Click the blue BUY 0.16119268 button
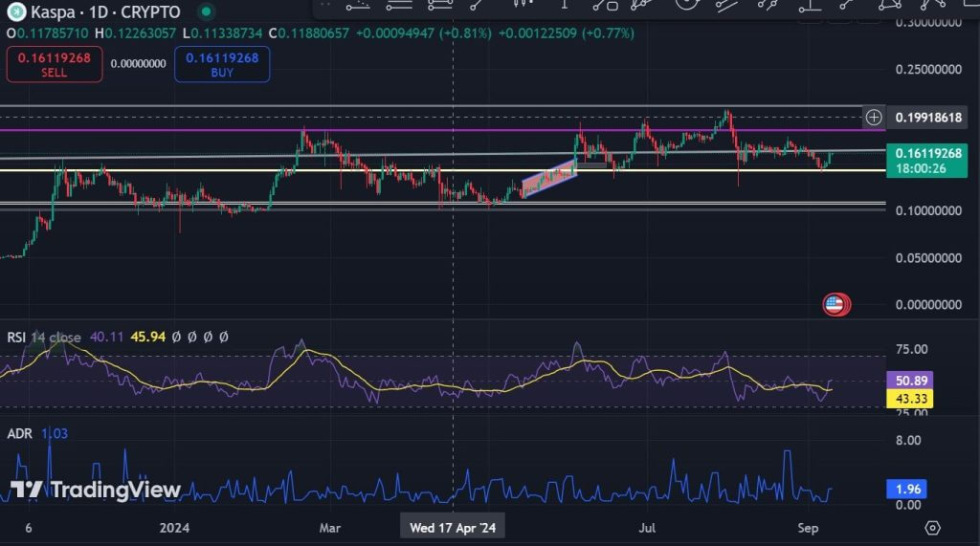Image resolution: width=980 pixels, height=546 pixels. [x=222, y=64]
